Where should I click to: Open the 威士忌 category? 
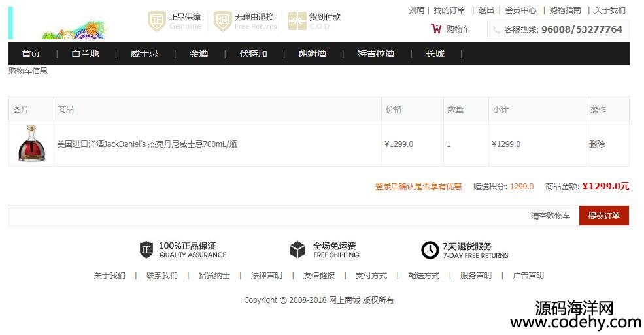pyautogui.click(x=144, y=54)
